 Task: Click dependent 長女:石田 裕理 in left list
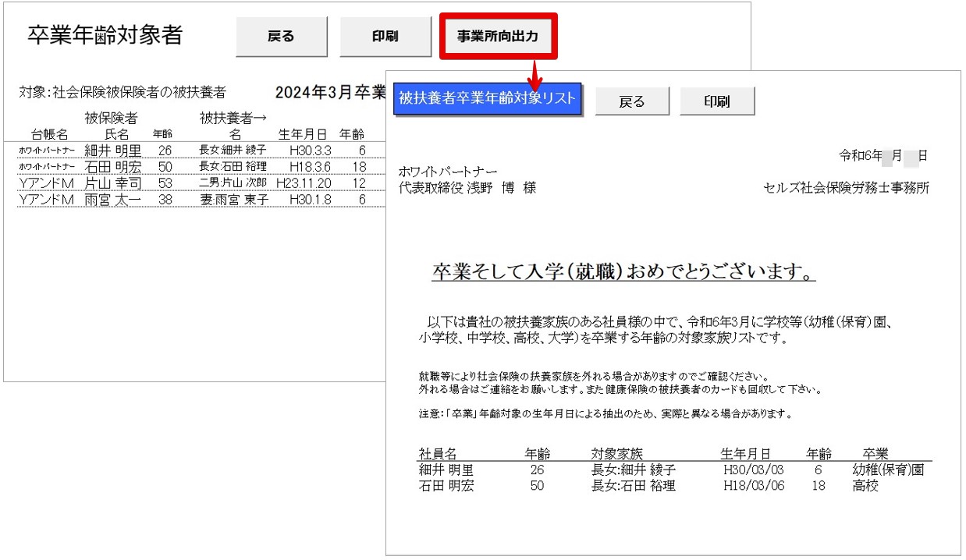233,166
